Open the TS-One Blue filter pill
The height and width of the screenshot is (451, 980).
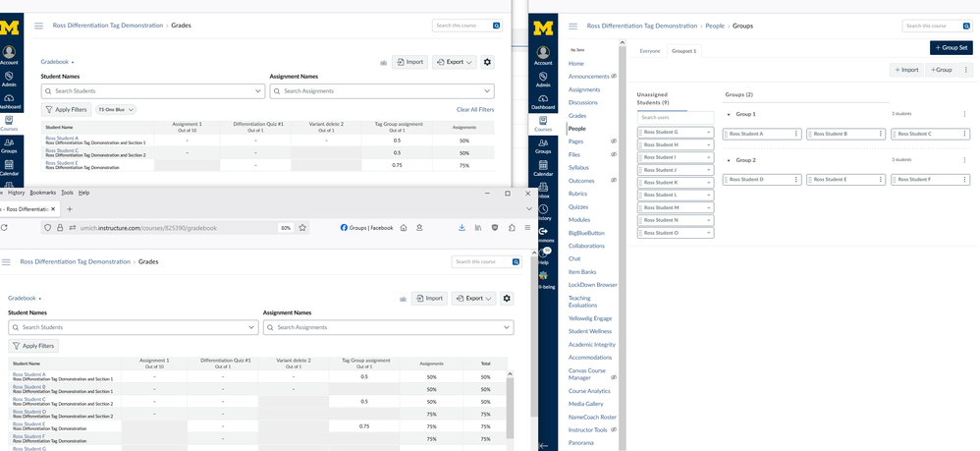click(116, 109)
